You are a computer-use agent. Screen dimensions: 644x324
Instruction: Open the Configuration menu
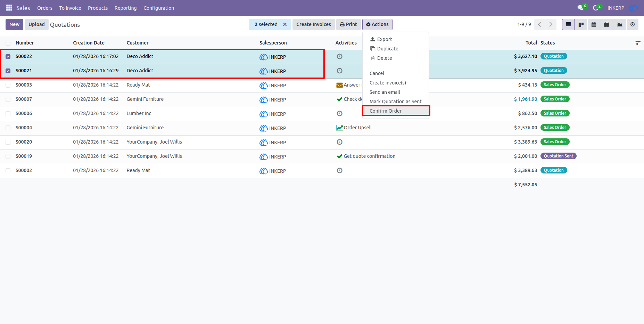click(x=159, y=8)
